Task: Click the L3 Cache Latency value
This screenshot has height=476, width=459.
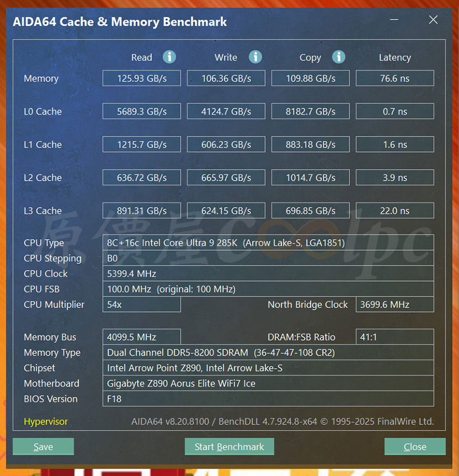Action: [395, 211]
